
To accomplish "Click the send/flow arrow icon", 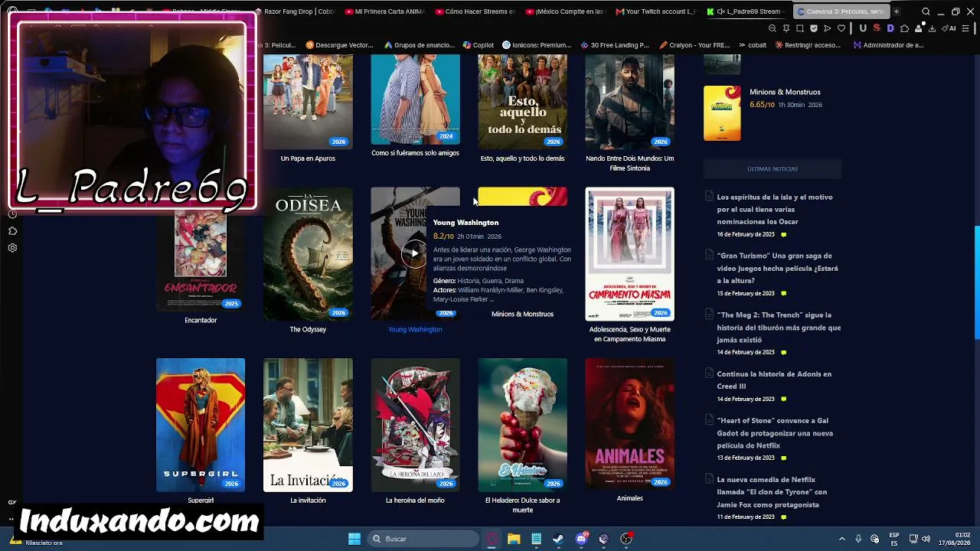I will click(827, 28).
